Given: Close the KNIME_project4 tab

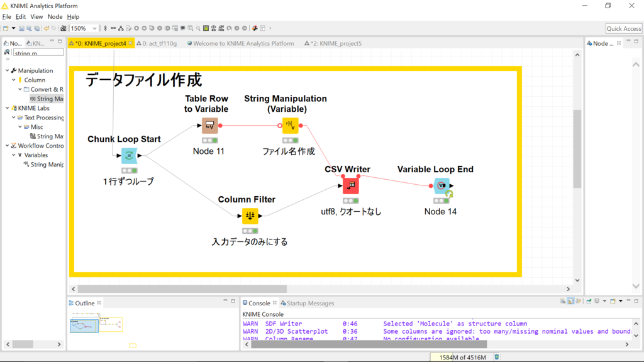Looking at the screenshot, I should (x=131, y=43).
